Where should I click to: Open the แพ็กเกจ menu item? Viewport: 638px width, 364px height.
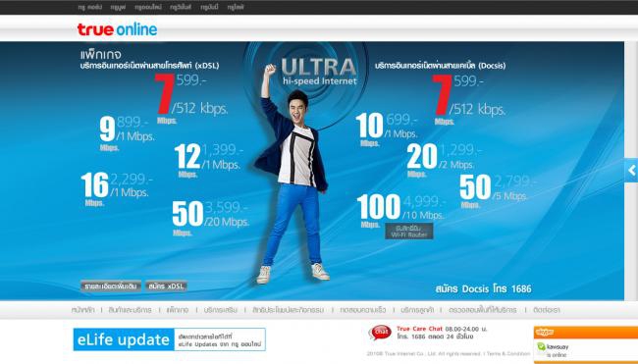(x=178, y=310)
